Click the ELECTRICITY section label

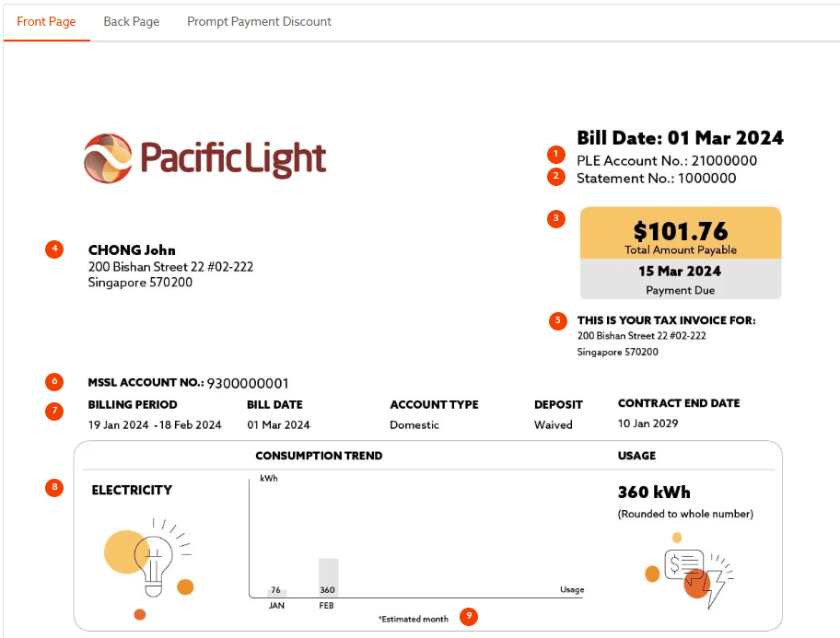(x=132, y=490)
